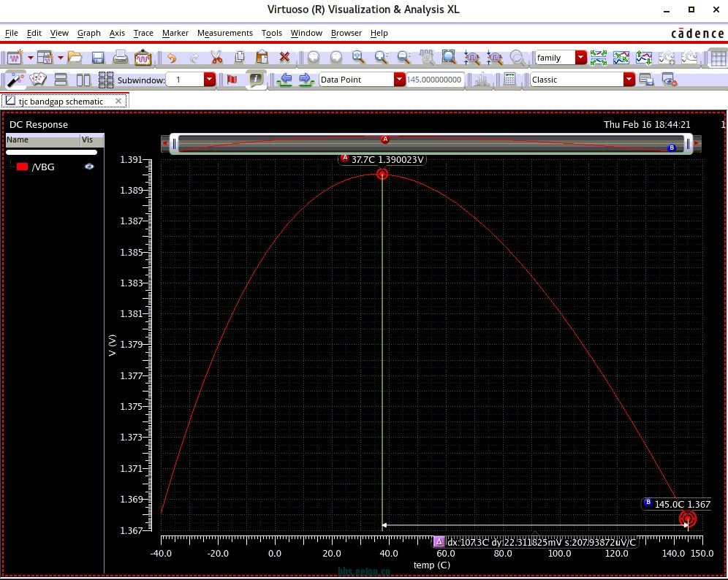This screenshot has height=580, width=728.
Task: Click the right handle of the zoom range slider
Action: click(x=688, y=145)
